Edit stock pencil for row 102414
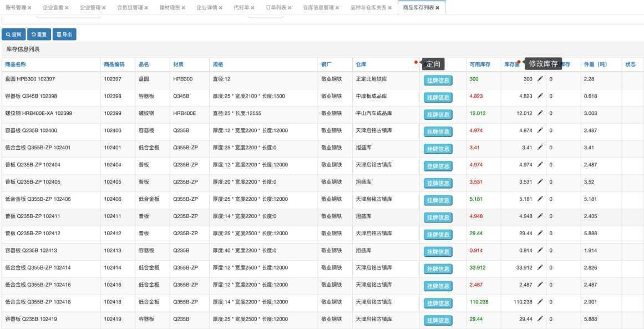This screenshot has width=644, height=329. pos(540,267)
